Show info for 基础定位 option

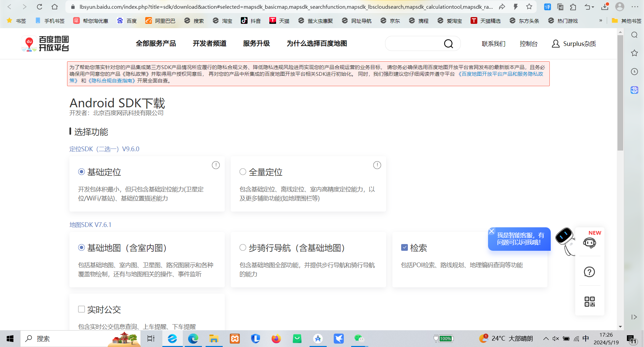[x=216, y=165]
